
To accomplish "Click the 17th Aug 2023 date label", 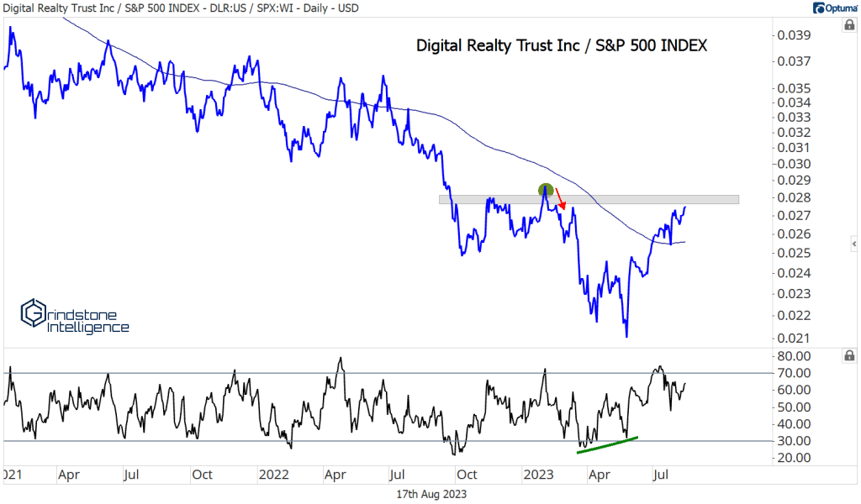I will click(431, 494).
